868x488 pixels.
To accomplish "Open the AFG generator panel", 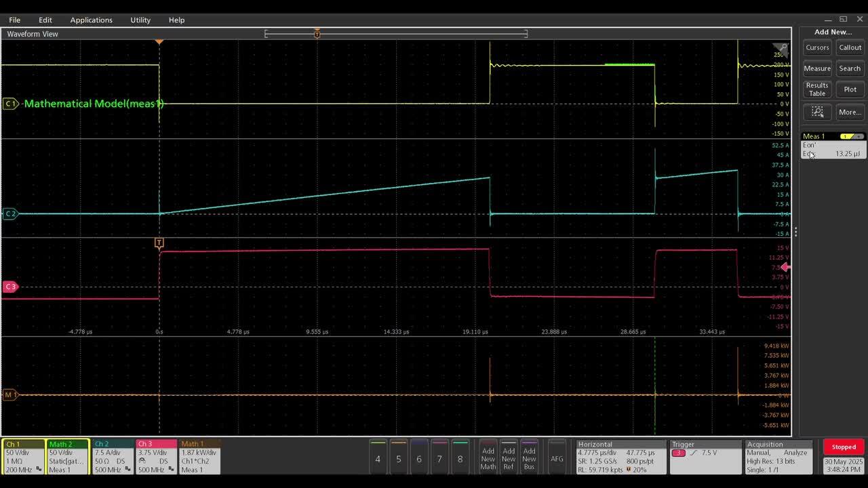I will 557,458.
